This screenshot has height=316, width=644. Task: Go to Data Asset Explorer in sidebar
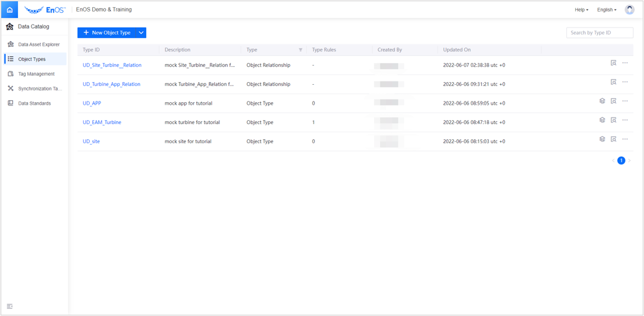coord(38,44)
